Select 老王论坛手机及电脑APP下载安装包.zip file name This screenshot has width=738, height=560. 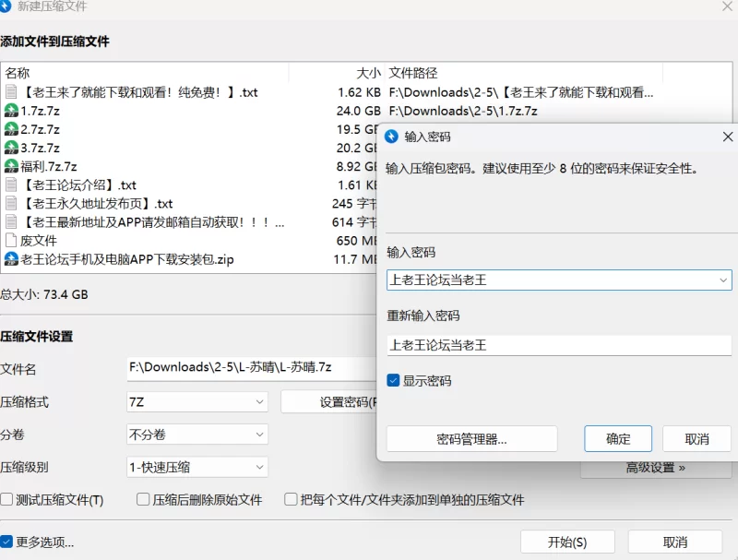127,259
